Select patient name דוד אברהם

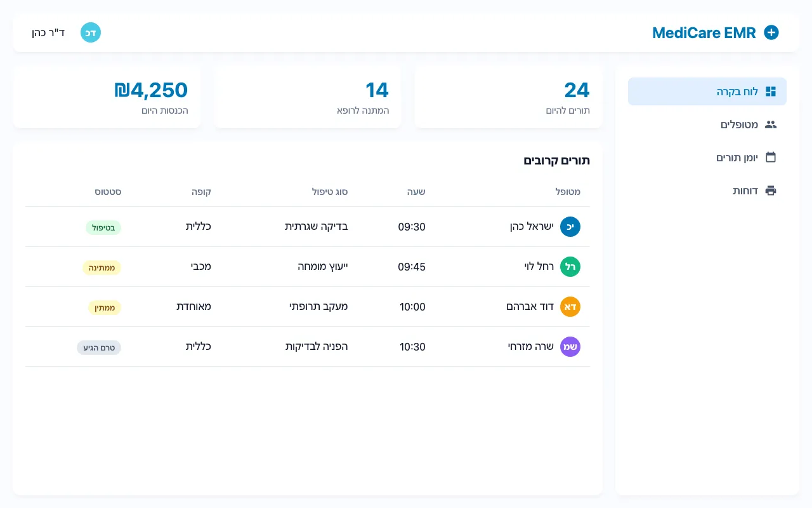530,307
